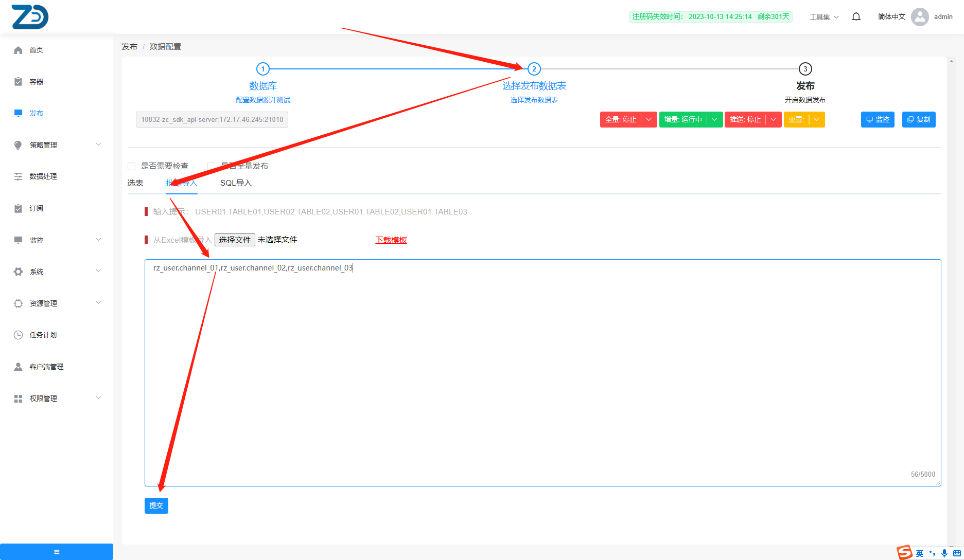Collapse sidebar using bottom hamburger bar
The height and width of the screenshot is (560, 964).
tap(57, 552)
